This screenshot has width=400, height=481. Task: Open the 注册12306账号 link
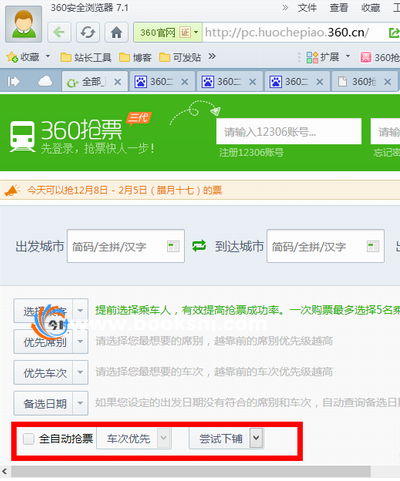[x=251, y=153]
